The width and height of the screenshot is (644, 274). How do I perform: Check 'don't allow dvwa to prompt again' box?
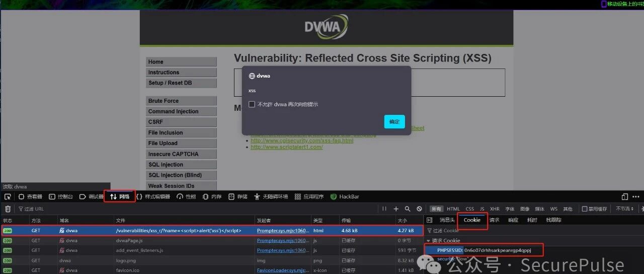(252, 104)
